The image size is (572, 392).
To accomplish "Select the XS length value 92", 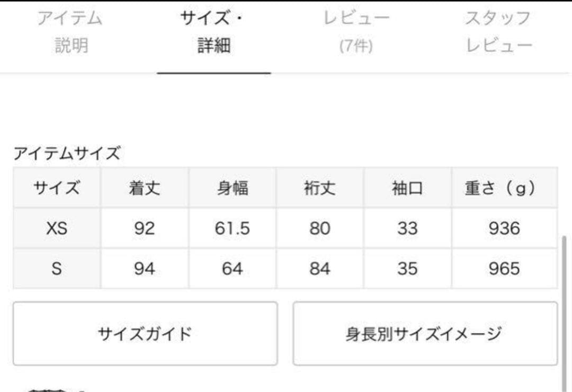I will coord(143,228).
